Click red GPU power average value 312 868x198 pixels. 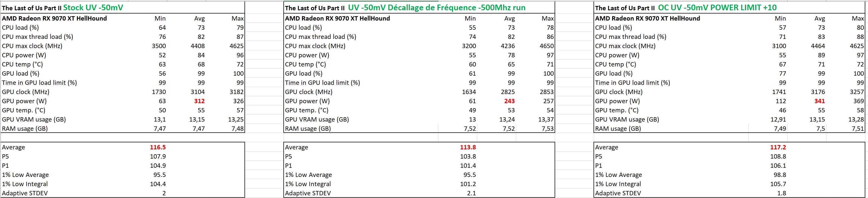coord(199,101)
